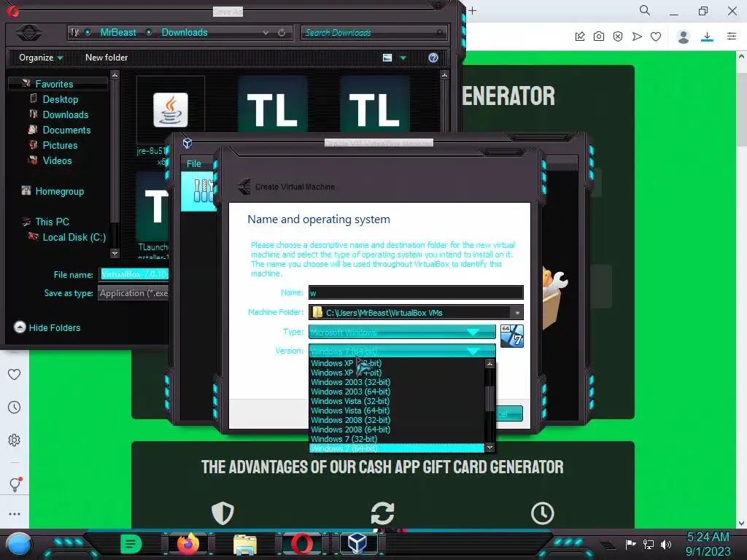
Task: Open the browser downloads icon
Action: click(x=707, y=36)
